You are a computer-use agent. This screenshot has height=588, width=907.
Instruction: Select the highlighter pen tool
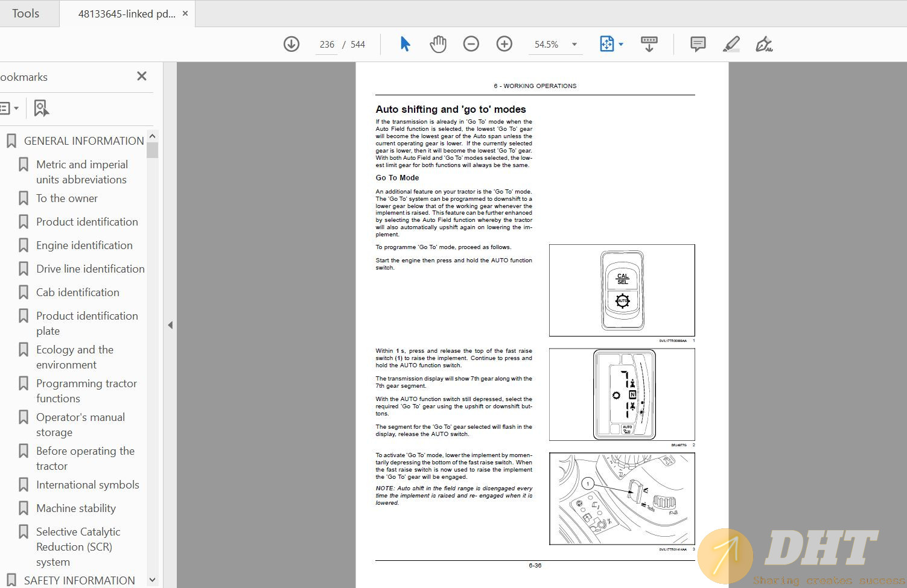point(731,44)
